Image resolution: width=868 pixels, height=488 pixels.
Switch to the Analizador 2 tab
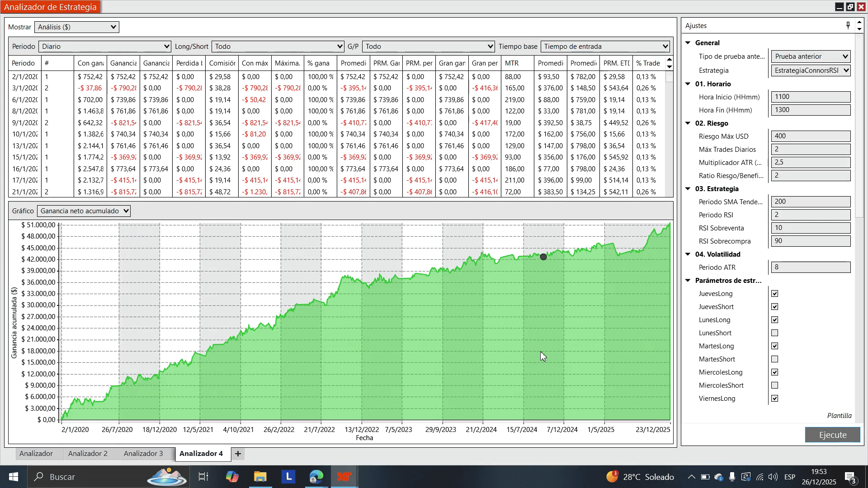coord(88,454)
